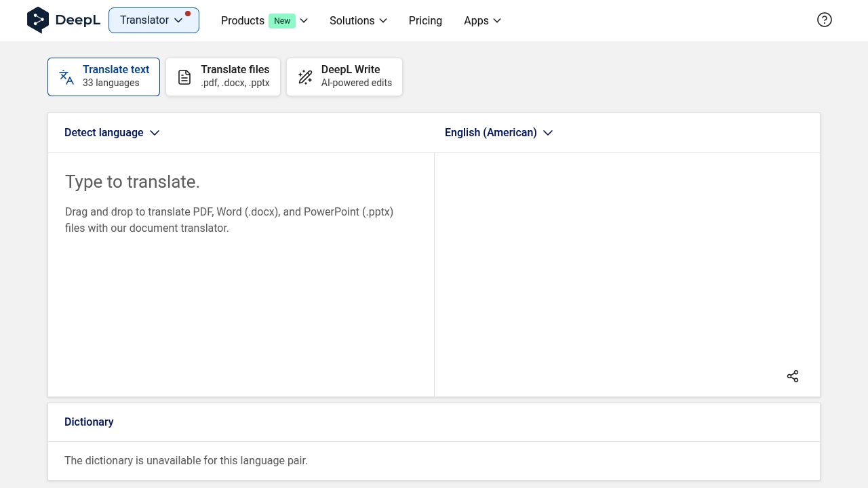Click the Translate files document icon
This screenshot has height=488, width=868.
pyautogui.click(x=184, y=77)
